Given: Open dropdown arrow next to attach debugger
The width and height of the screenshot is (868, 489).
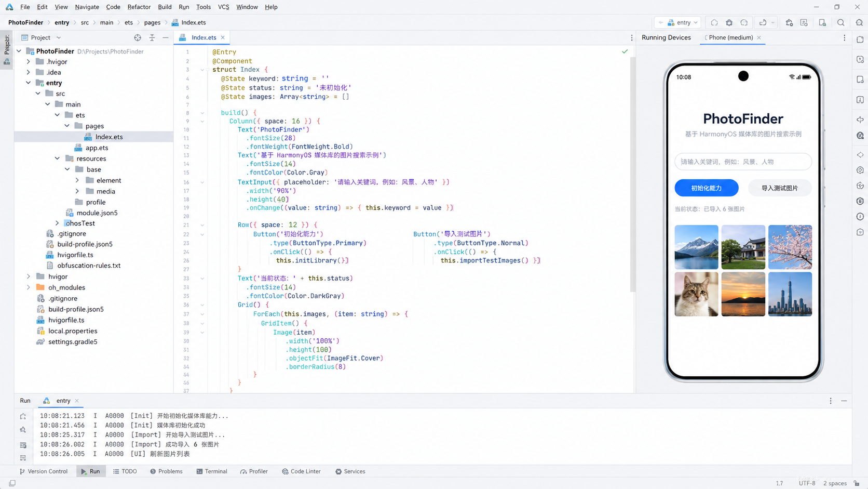Looking at the screenshot, I should (x=773, y=23).
